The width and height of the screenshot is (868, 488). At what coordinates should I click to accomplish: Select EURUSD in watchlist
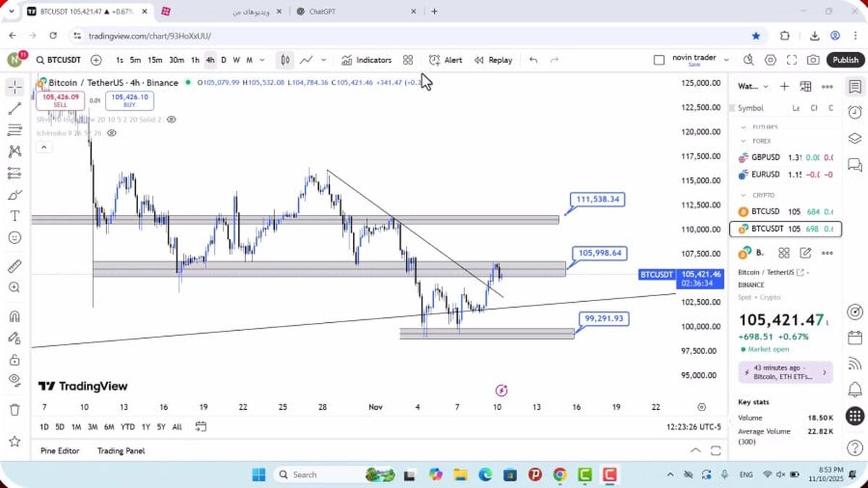click(x=784, y=174)
